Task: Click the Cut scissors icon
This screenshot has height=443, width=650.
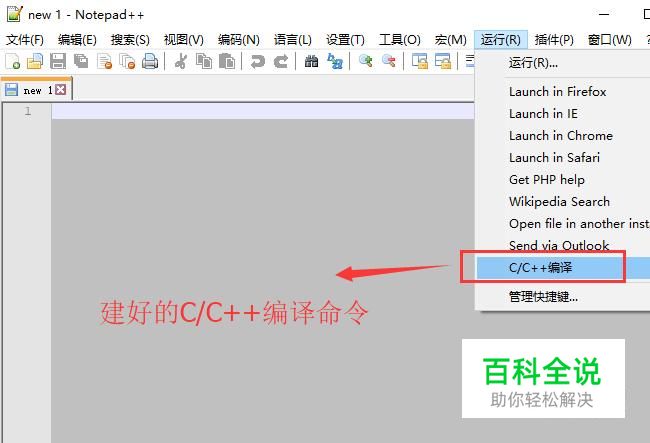Action: pyautogui.click(x=180, y=61)
